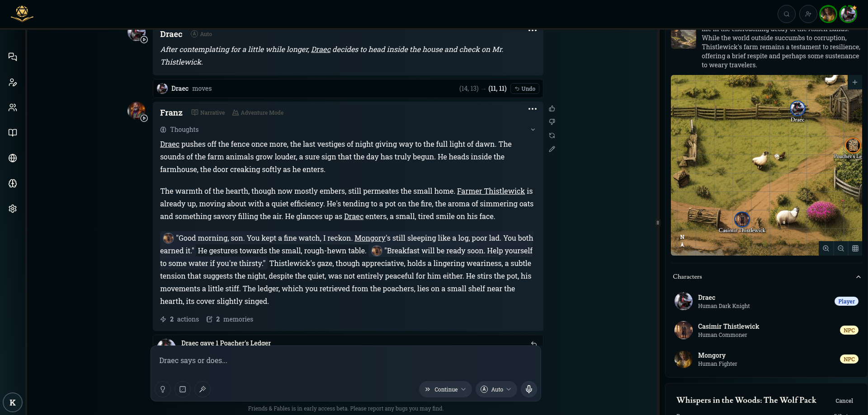
Task: Click the lightbulb suggestion icon
Action: [163, 389]
